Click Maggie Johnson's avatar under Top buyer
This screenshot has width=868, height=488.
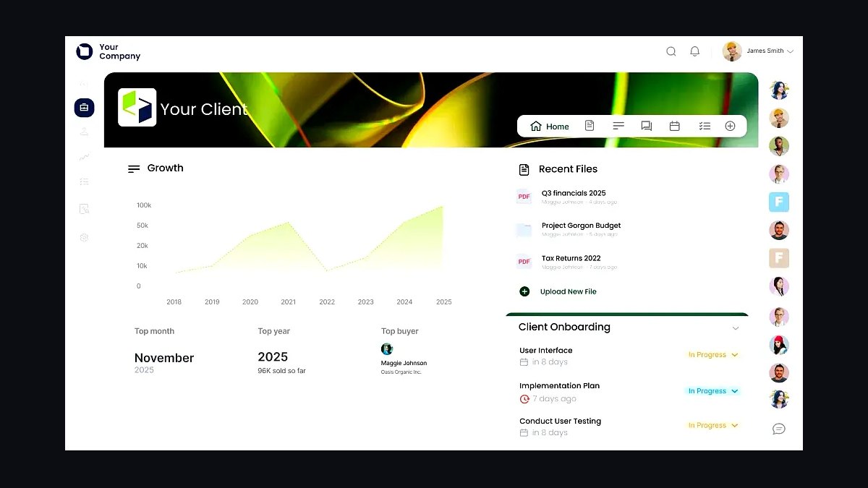tap(387, 349)
